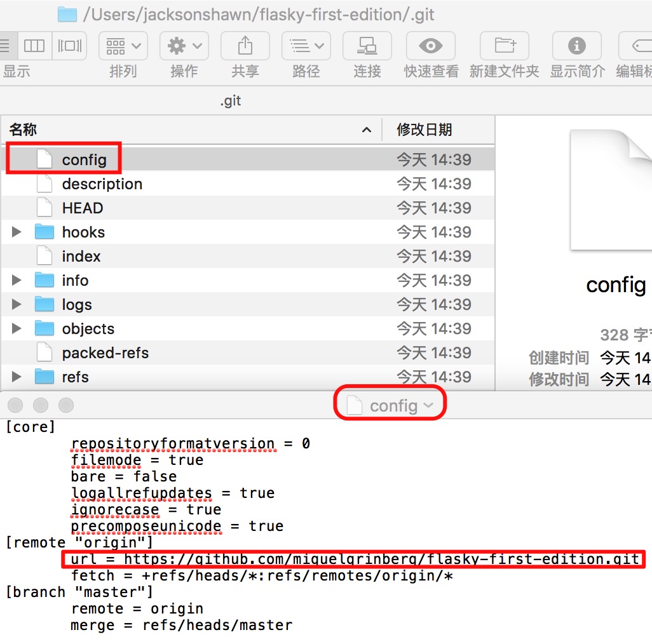Select the HEAD file in list

[x=82, y=208]
